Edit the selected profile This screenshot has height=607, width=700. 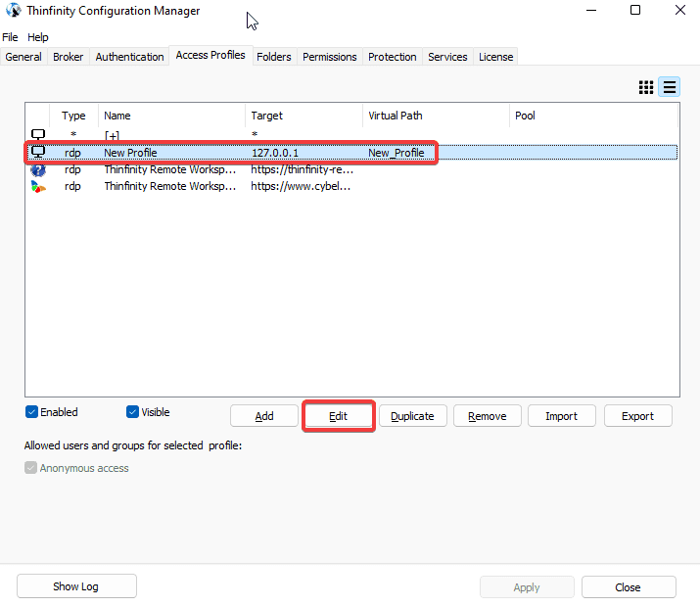coord(338,416)
